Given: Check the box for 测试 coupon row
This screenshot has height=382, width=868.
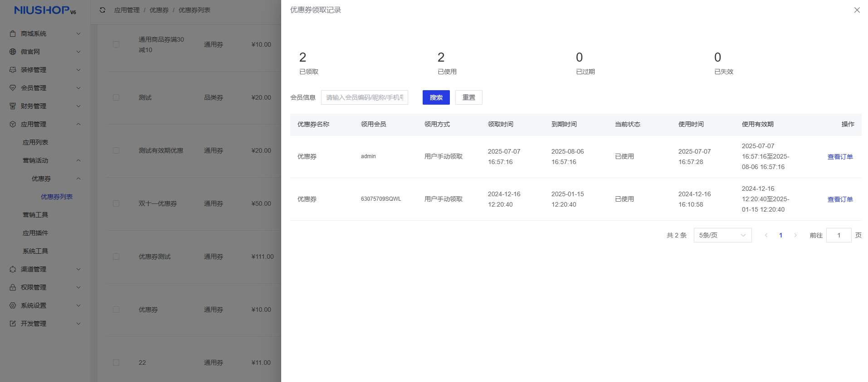Looking at the screenshot, I should point(116,97).
